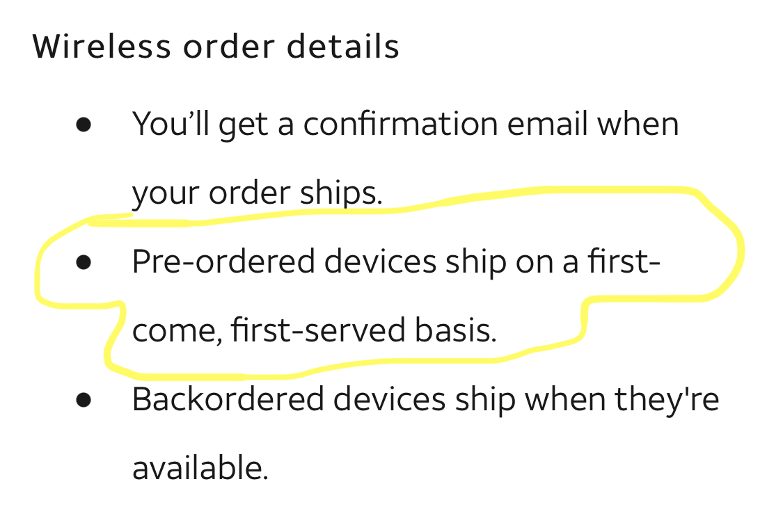Click the word "available."
This screenshot has height=532, width=783.
[200, 468]
